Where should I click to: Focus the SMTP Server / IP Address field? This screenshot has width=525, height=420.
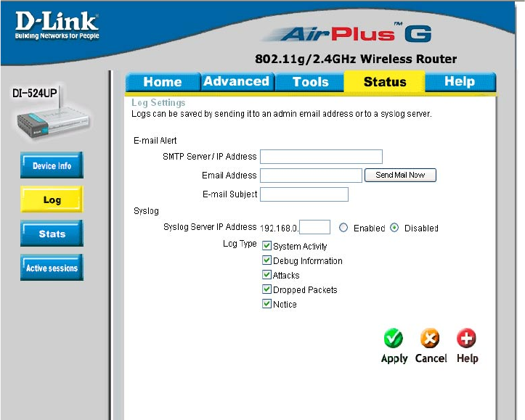click(321, 157)
